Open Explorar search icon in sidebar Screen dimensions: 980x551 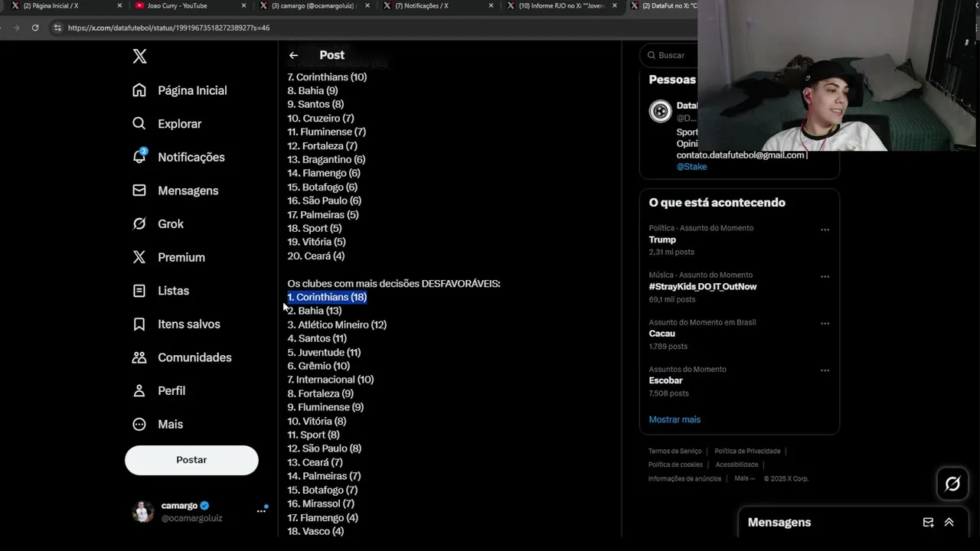pos(139,123)
